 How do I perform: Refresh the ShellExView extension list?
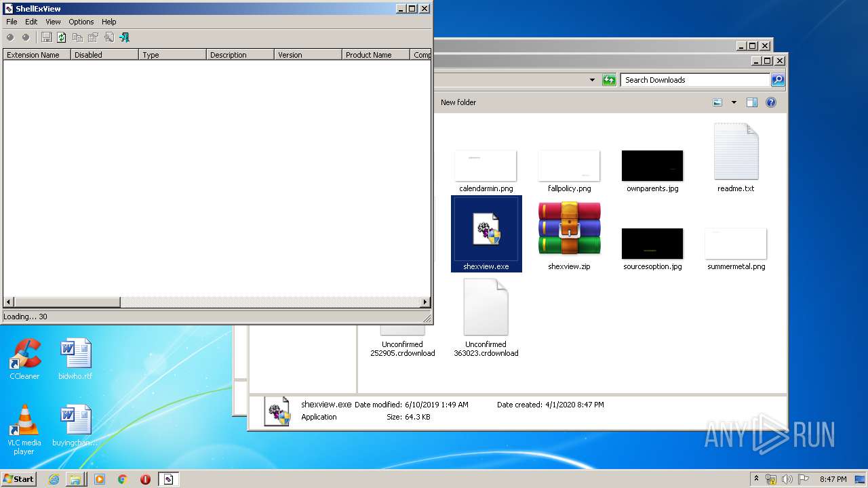point(62,37)
